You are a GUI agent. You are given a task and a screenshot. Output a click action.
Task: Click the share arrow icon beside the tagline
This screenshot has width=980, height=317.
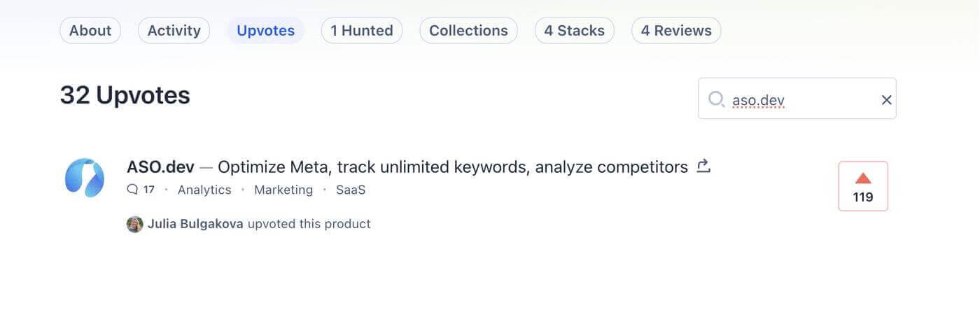[703, 167]
